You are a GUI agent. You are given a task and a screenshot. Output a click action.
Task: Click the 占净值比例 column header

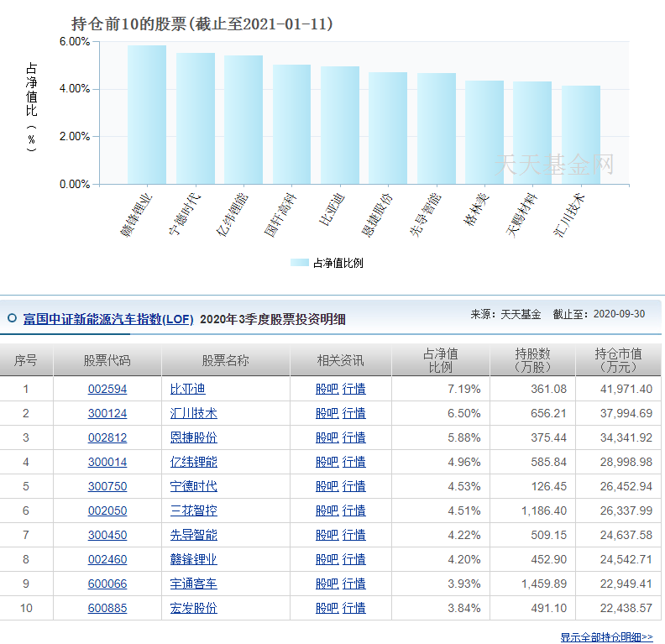click(441, 360)
